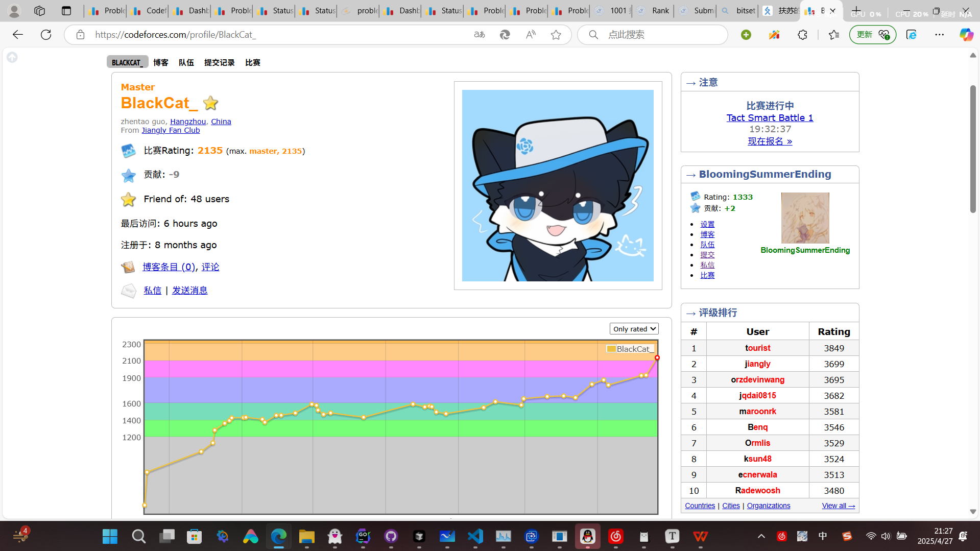Click 发送消息 link

click(x=190, y=291)
